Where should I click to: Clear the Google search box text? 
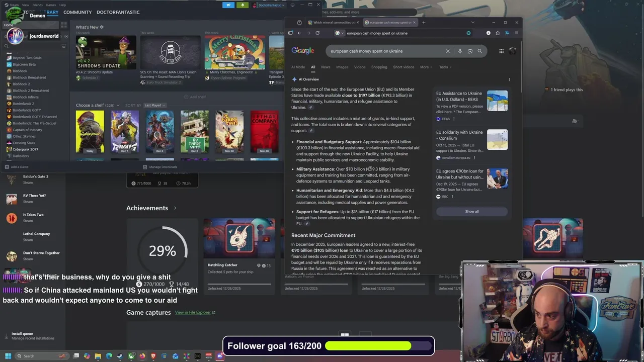(447, 51)
